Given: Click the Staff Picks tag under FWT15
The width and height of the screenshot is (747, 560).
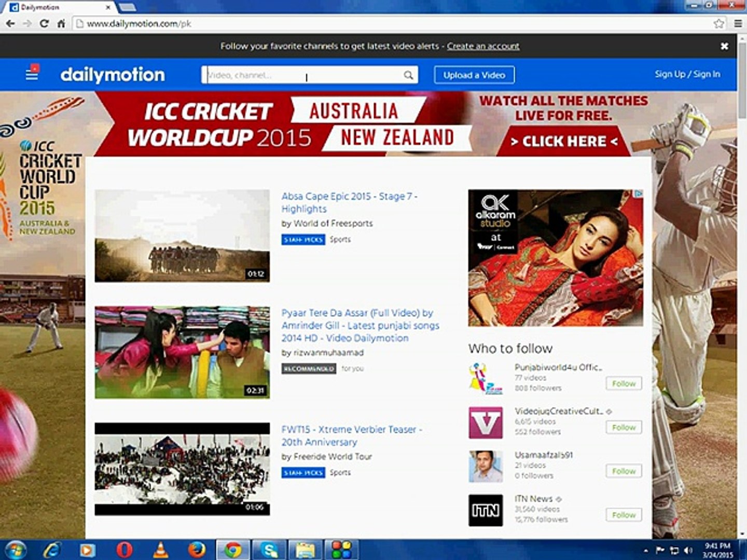Looking at the screenshot, I should tap(303, 473).
